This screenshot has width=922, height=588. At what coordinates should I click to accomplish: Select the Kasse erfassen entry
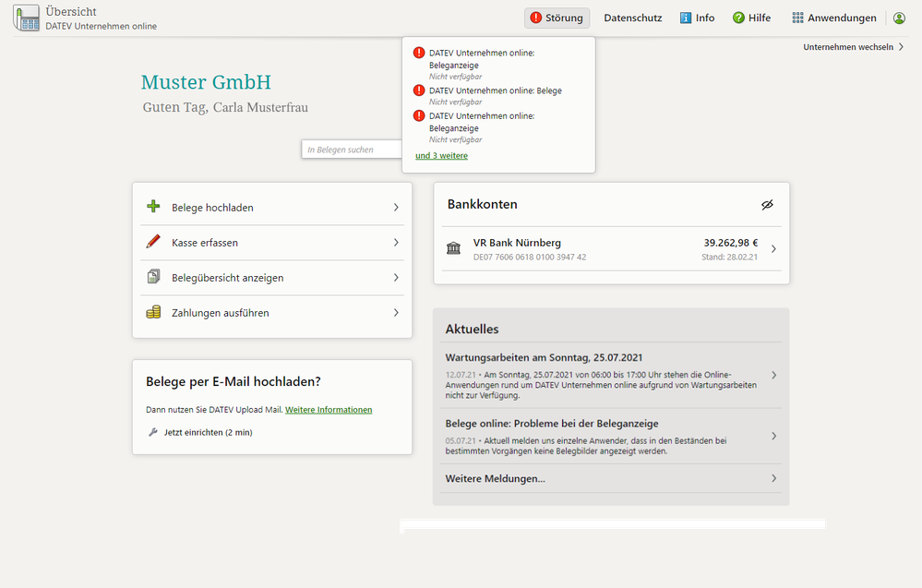(272, 242)
